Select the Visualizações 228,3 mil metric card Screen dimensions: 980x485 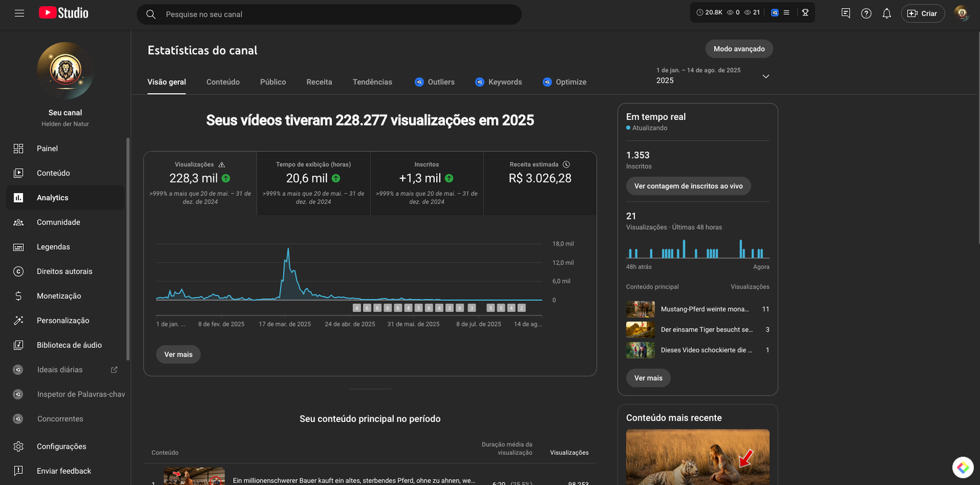200,184
